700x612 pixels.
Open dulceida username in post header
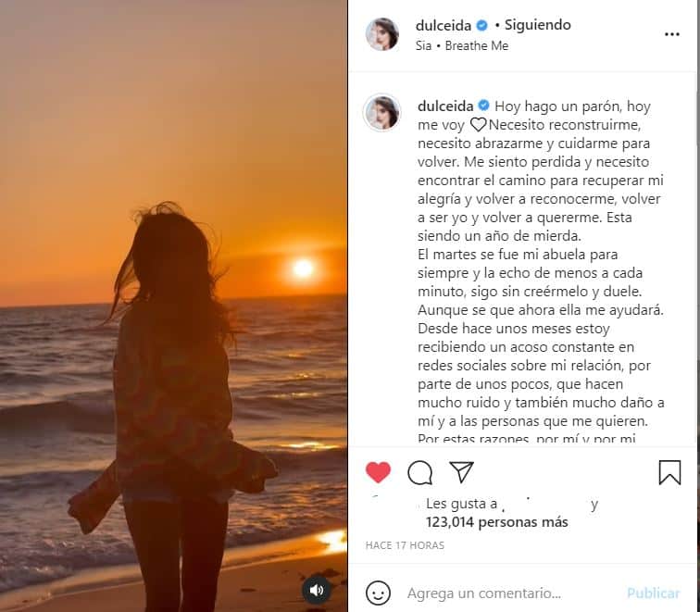coord(443,25)
